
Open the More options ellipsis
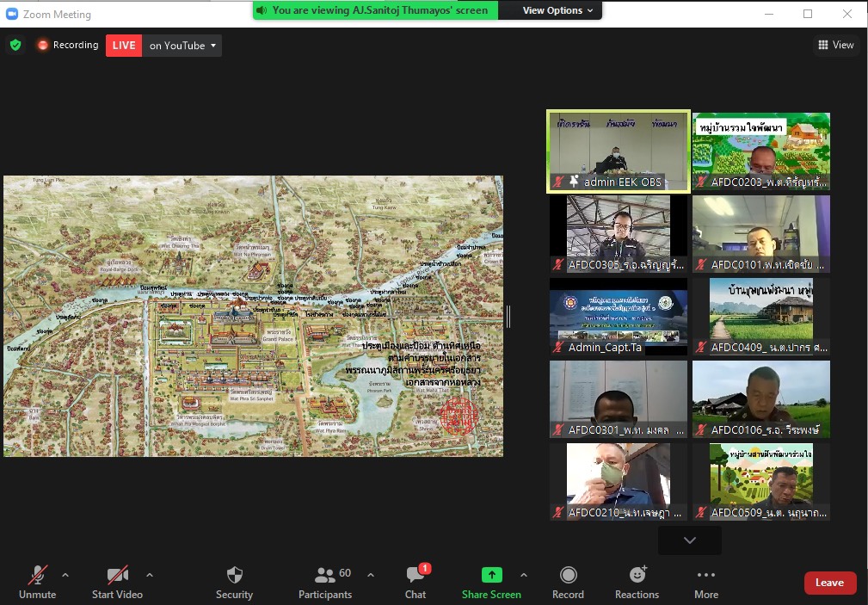pyautogui.click(x=706, y=575)
